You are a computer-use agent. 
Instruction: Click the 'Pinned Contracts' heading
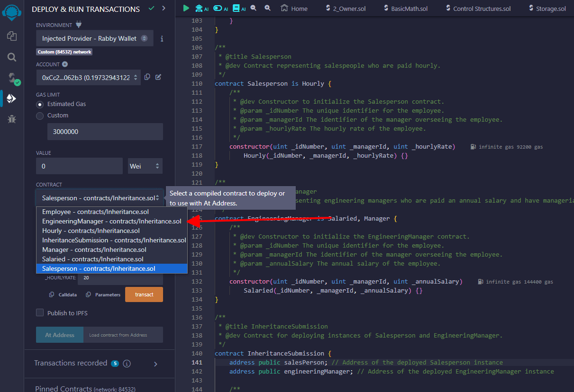pyautogui.click(x=64, y=389)
